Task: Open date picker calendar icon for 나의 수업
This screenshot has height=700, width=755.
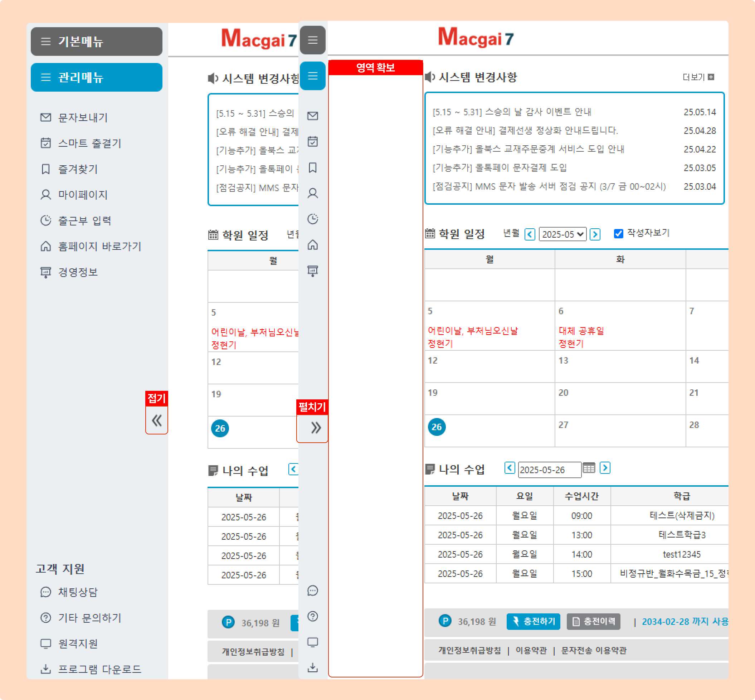Action: coord(589,468)
